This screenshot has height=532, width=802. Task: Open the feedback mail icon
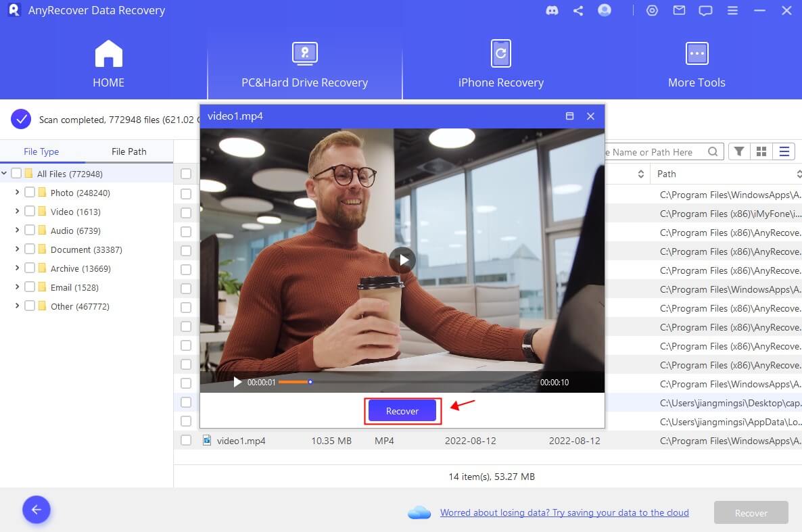[x=679, y=10]
